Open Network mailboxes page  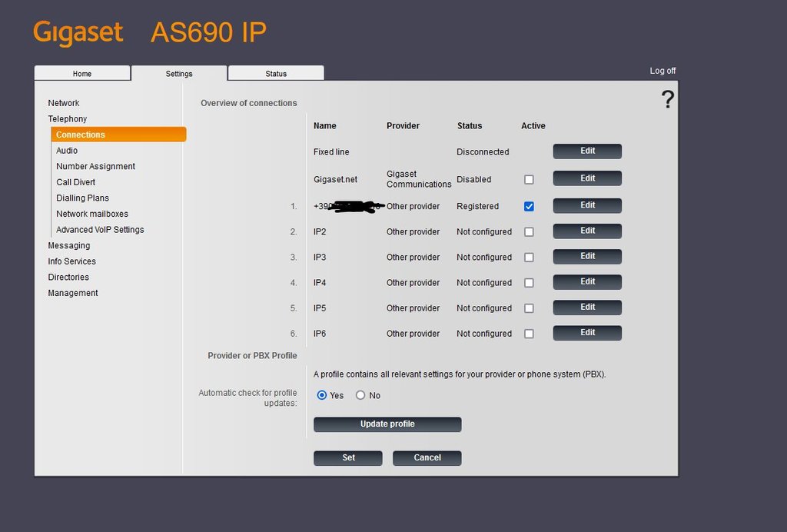point(92,214)
